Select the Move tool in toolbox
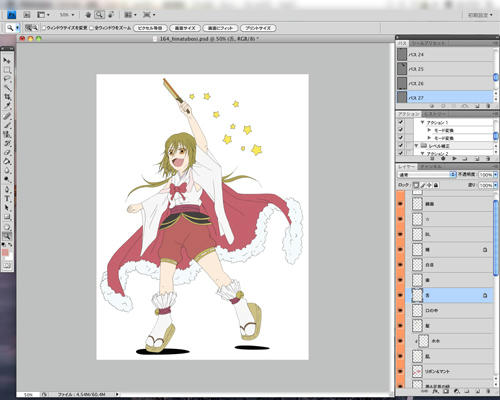The width and height of the screenshot is (500, 400). coord(7,60)
